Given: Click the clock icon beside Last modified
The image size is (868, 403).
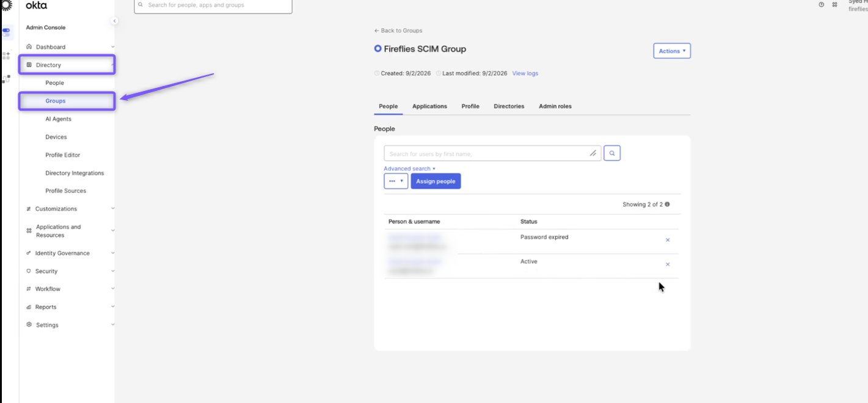Looking at the screenshot, I should [x=439, y=73].
